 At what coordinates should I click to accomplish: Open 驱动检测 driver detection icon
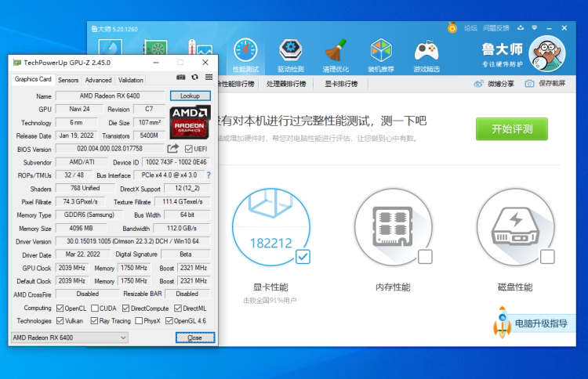(291, 50)
